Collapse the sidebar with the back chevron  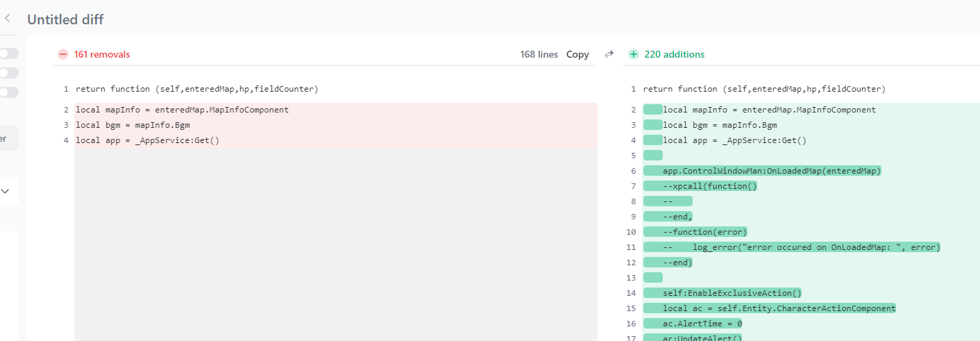[x=8, y=19]
